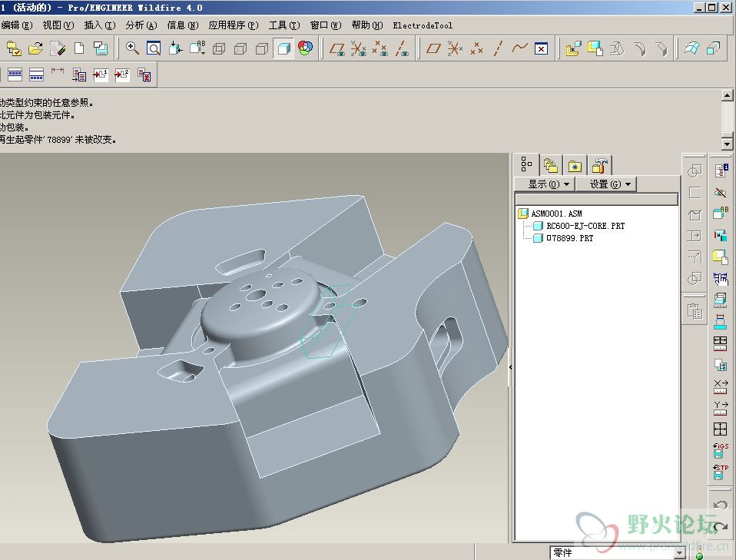Viewport: 736px width, 560px height.
Task: Open the 工具(T) menu
Action: [x=284, y=25]
